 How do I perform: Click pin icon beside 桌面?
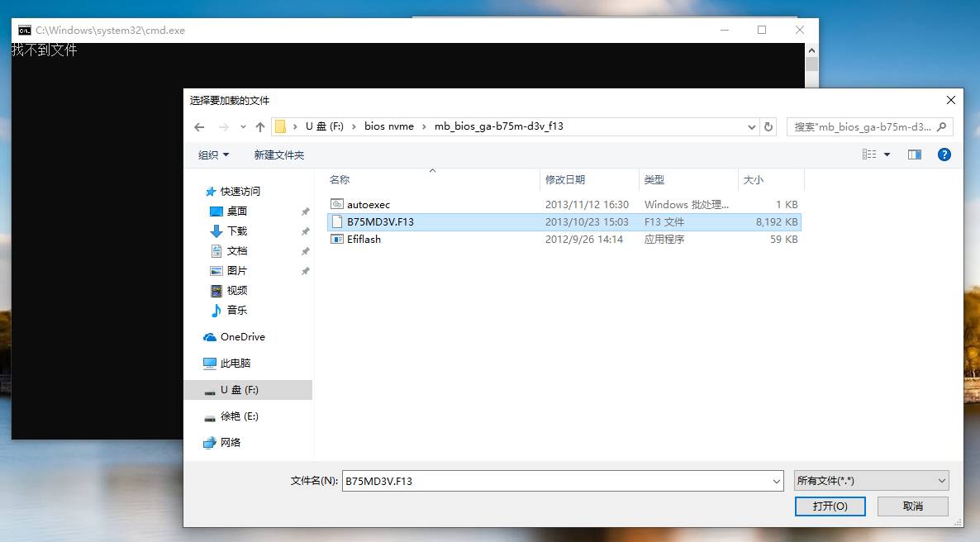[x=305, y=212]
